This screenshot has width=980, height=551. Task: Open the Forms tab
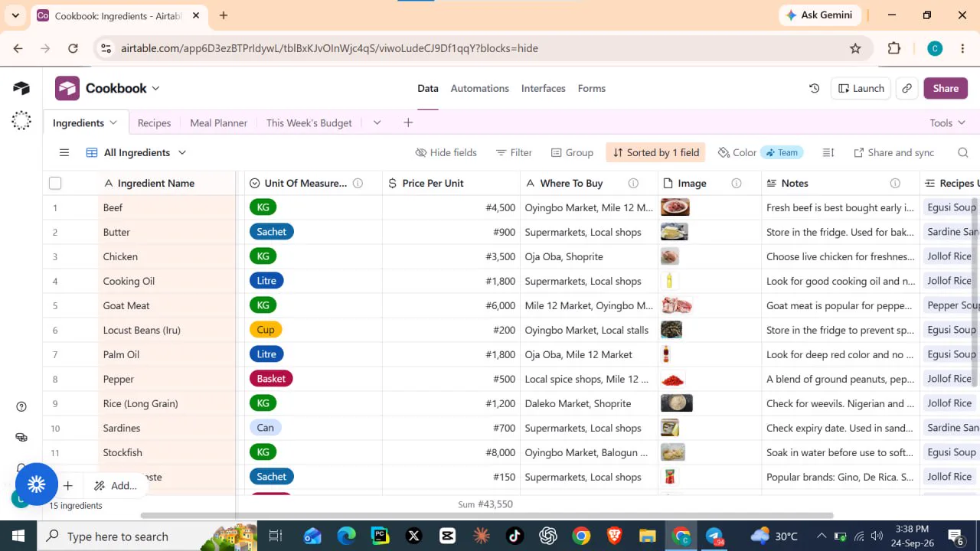click(591, 88)
